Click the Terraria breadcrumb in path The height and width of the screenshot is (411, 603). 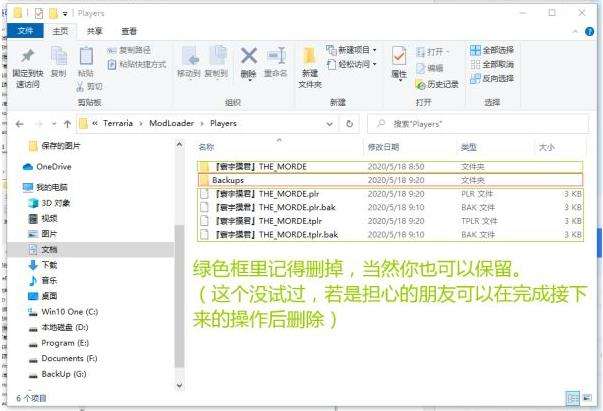[x=118, y=123]
